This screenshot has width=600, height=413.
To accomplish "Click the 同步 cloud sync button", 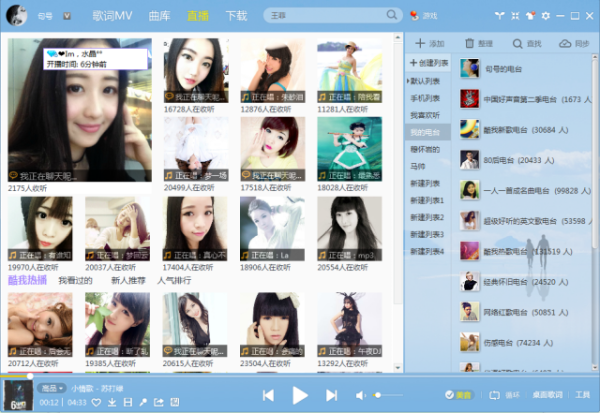I will (x=574, y=43).
